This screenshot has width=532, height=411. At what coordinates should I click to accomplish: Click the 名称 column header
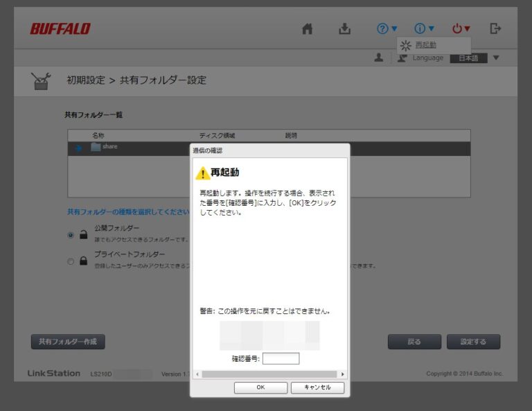[x=98, y=135]
